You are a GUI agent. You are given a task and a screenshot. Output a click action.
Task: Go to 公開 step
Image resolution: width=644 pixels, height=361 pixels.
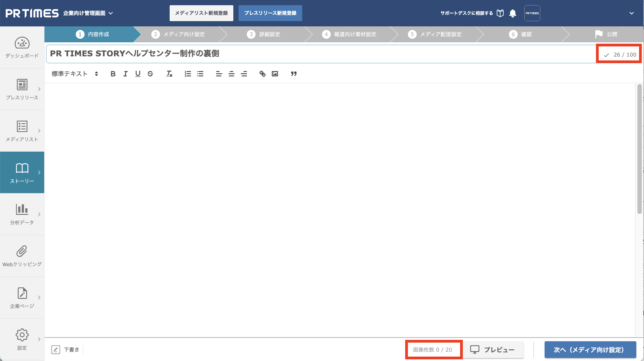[x=606, y=34]
